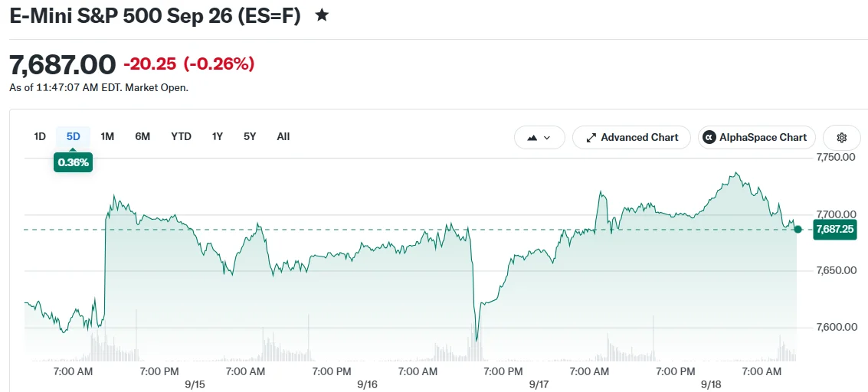Click the E-Mini S&P 500 Sep 26 title

[x=155, y=16]
